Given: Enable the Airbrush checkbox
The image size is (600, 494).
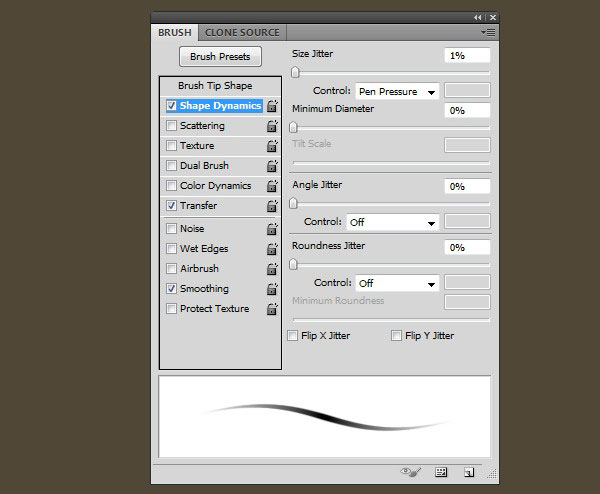Looking at the screenshot, I should pyautogui.click(x=171, y=269).
